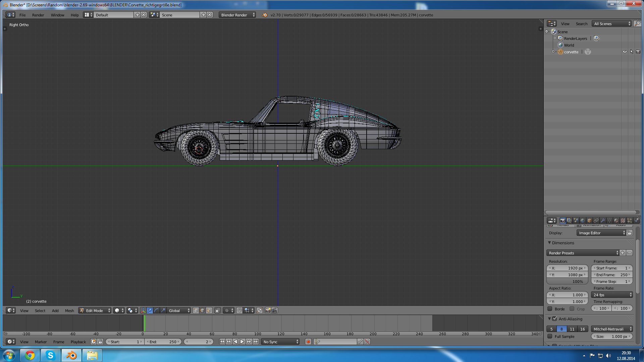Open the Image Editor display dropdown
644x362 pixels.
(x=601, y=233)
